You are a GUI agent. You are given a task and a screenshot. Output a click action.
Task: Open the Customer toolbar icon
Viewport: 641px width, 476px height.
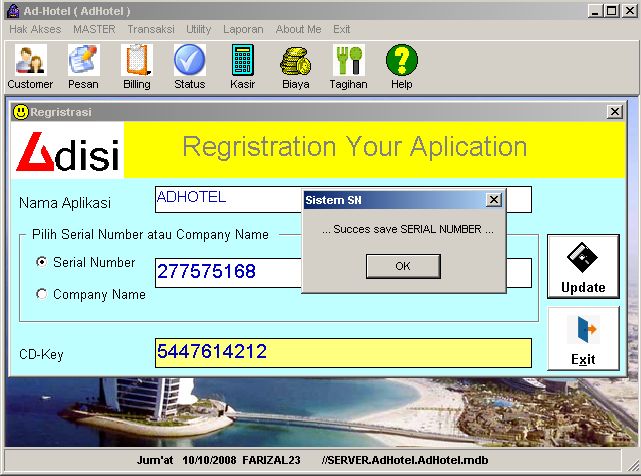tap(30, 61)
